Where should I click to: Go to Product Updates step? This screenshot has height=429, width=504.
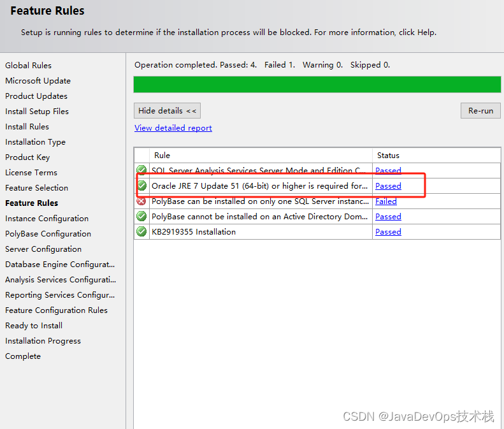(x=36, y=96)
